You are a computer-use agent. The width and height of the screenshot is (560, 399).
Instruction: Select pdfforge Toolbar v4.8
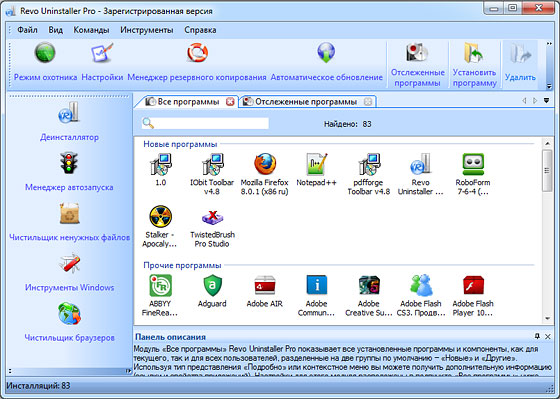click(369, 174)
